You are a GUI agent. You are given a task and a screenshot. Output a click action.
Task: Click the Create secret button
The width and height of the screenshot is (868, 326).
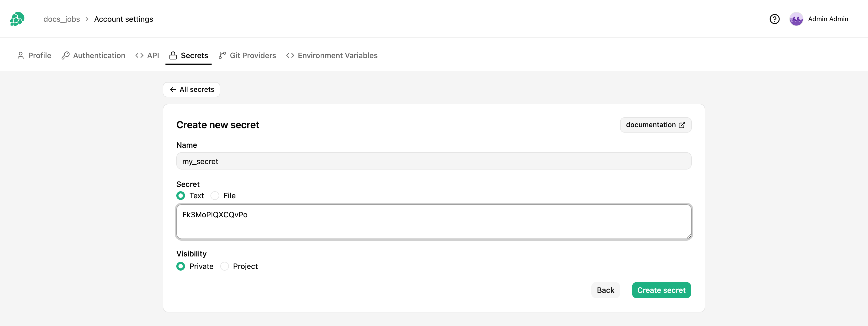pos(661,290)
